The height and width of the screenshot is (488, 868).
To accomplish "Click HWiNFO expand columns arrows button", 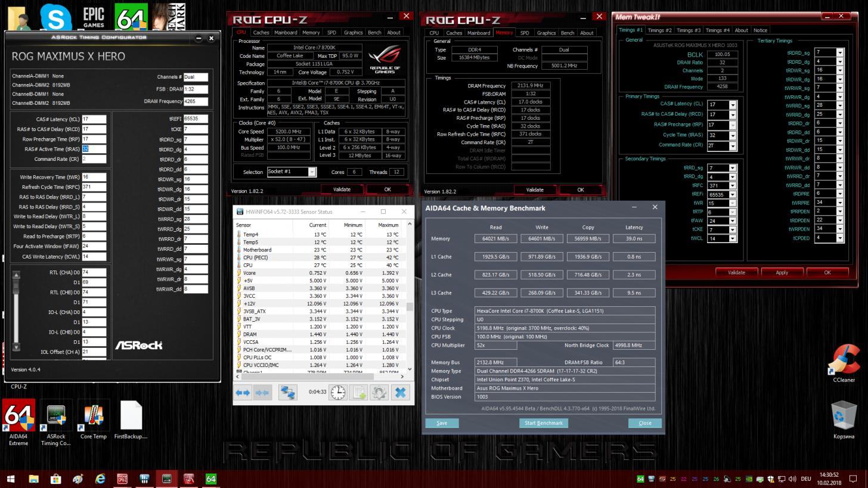I will point(243,392).
